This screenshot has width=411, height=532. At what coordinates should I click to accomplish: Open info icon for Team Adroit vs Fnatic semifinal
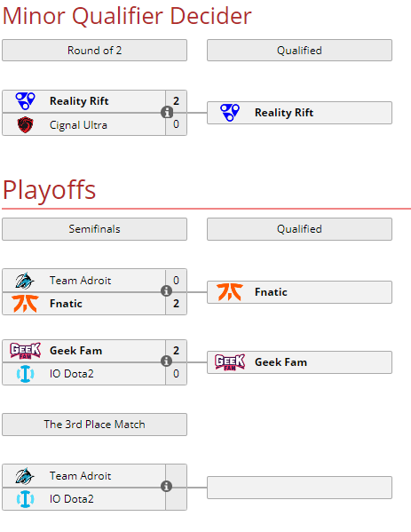pos(166,291)
